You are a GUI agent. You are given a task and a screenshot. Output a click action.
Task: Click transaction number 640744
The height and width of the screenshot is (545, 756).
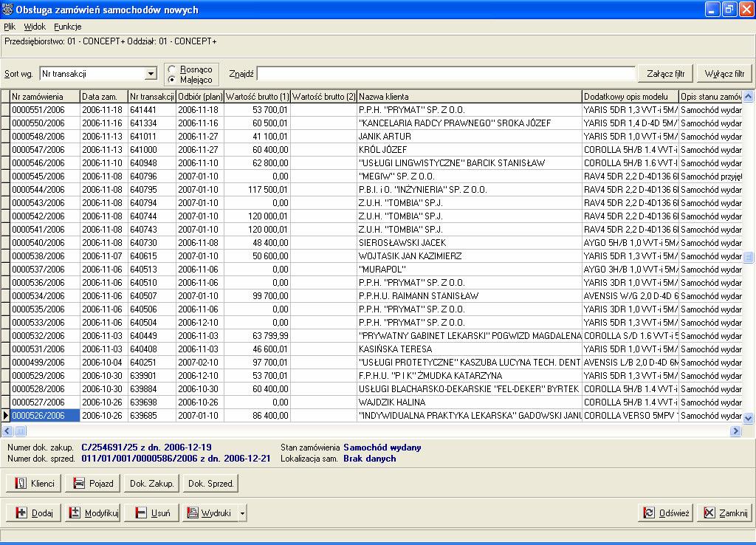click(143, 216)
